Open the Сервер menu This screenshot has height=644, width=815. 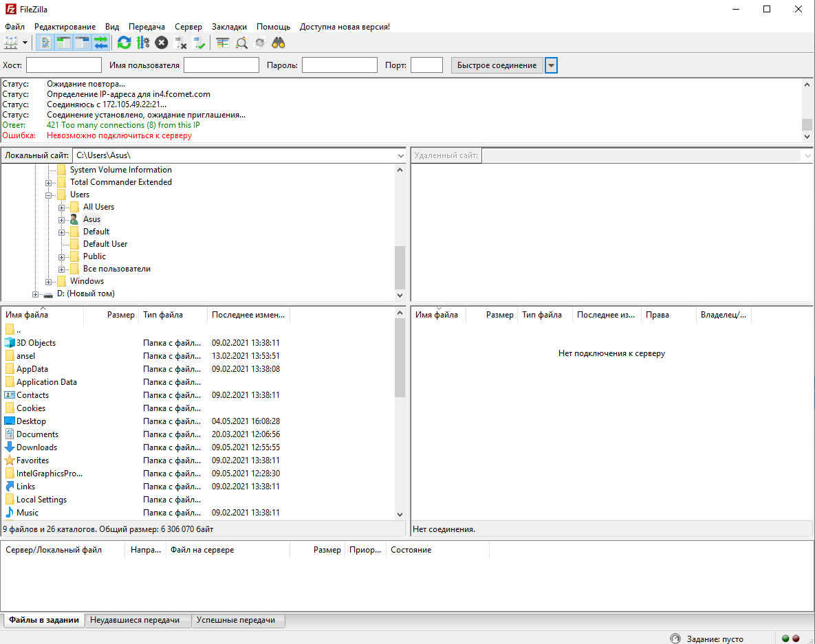(x=188, y=27)
